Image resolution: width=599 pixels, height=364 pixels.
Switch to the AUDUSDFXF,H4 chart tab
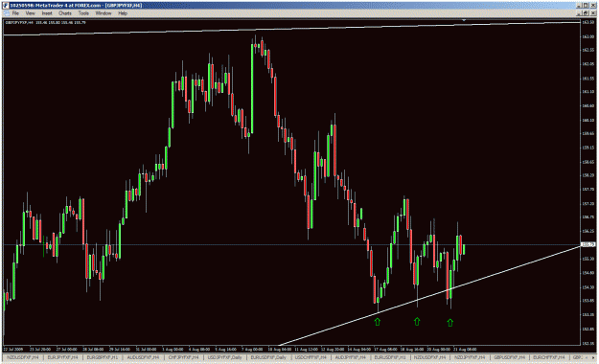143,357
